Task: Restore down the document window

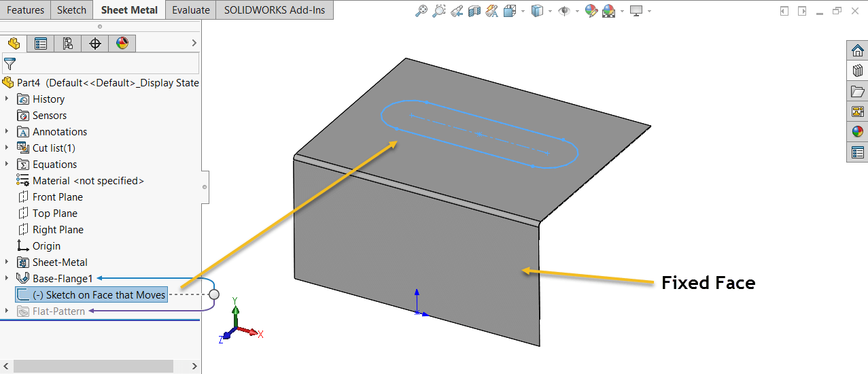Action: 837,11
